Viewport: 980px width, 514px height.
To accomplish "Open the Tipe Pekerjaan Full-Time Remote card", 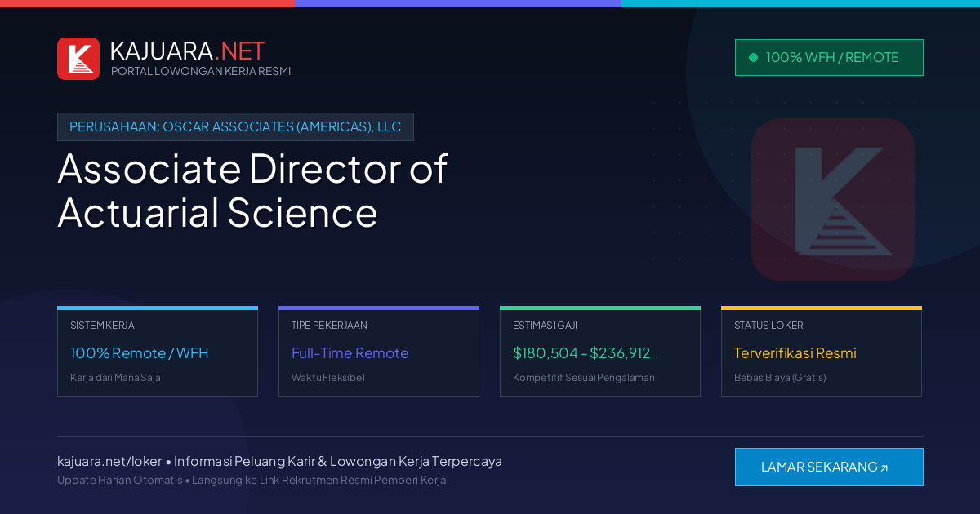I will [379, 352].
